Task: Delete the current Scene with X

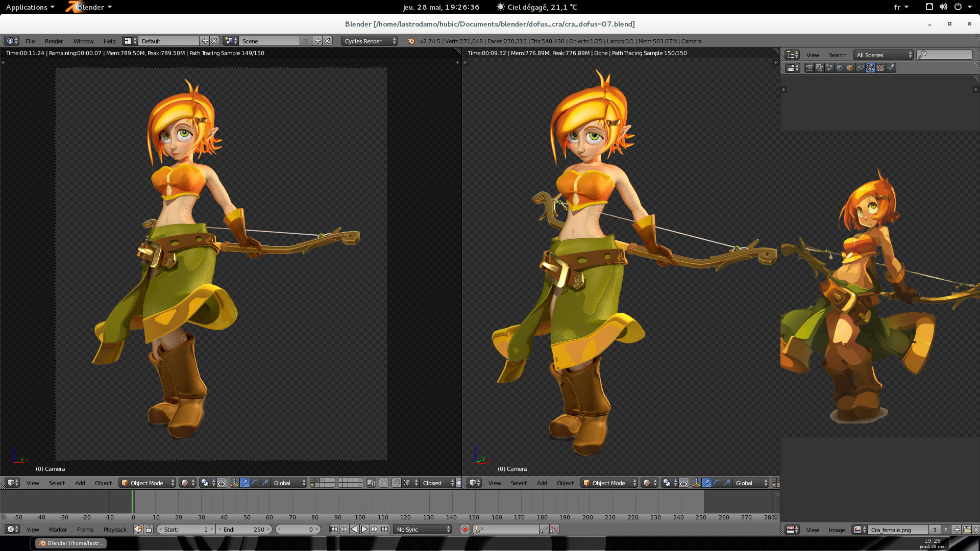Action: click(x=327, y=41)
